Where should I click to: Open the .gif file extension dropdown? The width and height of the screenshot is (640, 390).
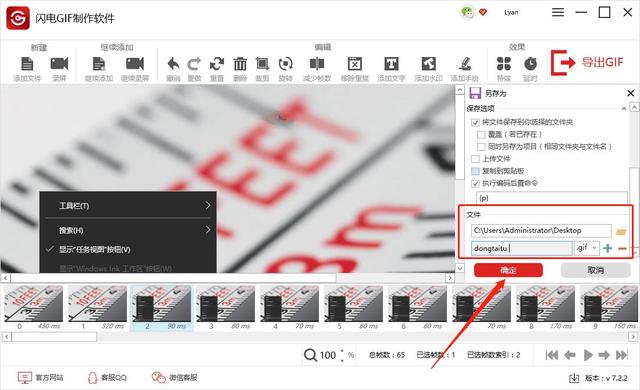(587, 248)
